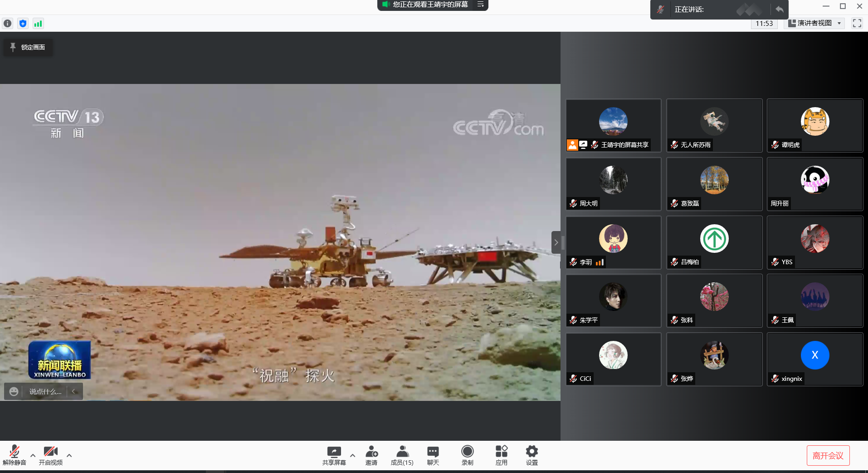
Task: Open the apps panel
Action: [x=501, y=455]
